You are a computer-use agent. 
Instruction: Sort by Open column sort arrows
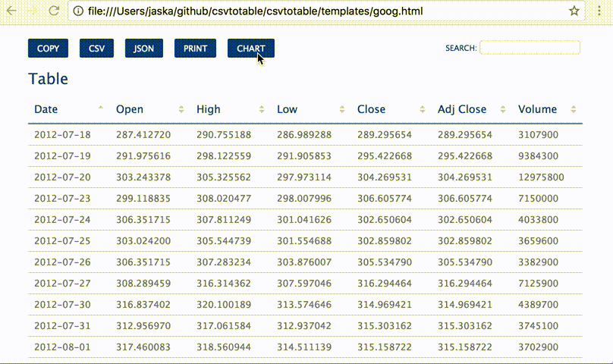point(181,109)
